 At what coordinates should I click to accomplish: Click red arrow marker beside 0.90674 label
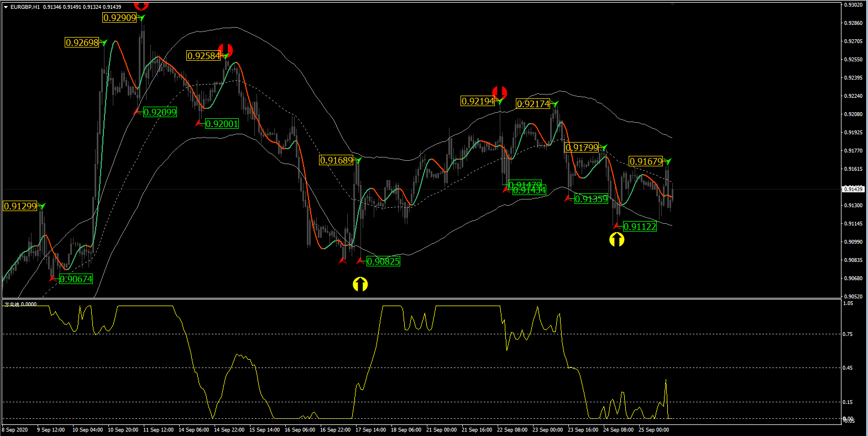(x=54, y=279)
